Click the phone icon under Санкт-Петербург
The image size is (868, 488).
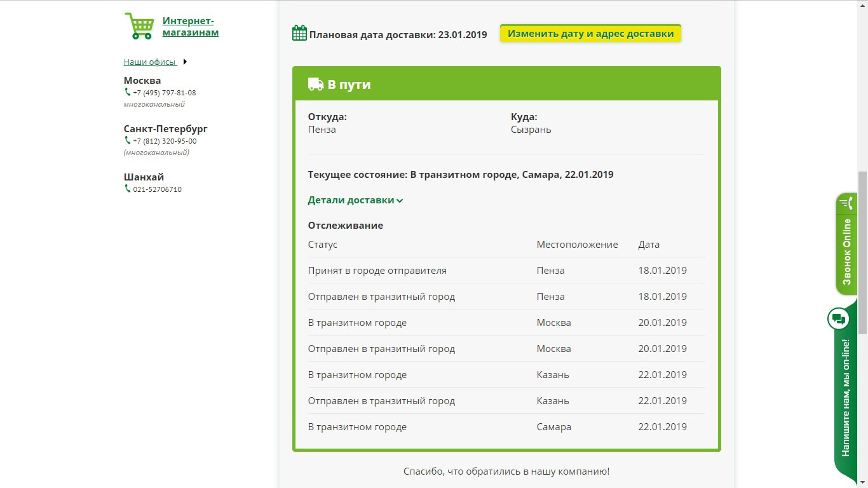point(127,140)
